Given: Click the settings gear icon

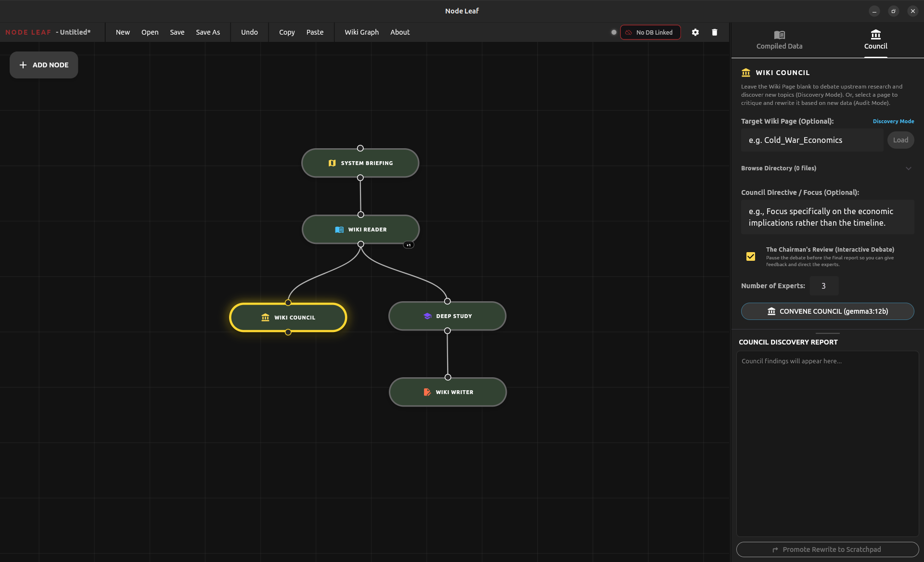Looking at the screenshot, I should click(695, 32).
